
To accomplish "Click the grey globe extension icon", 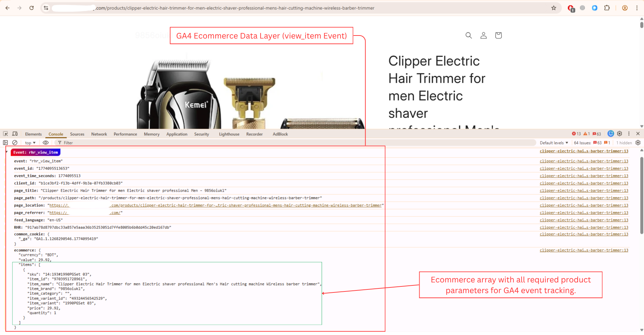I will click(x=583, y=8).
